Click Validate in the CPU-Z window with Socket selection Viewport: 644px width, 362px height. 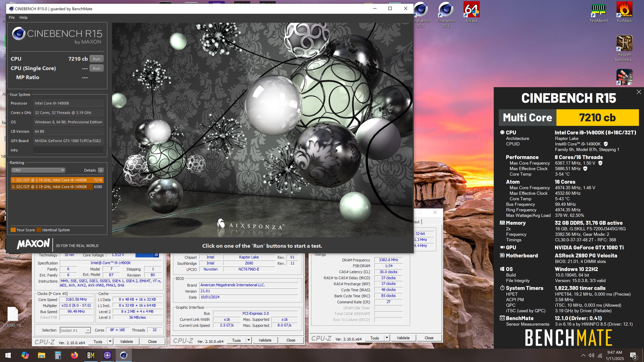point(126,342)
